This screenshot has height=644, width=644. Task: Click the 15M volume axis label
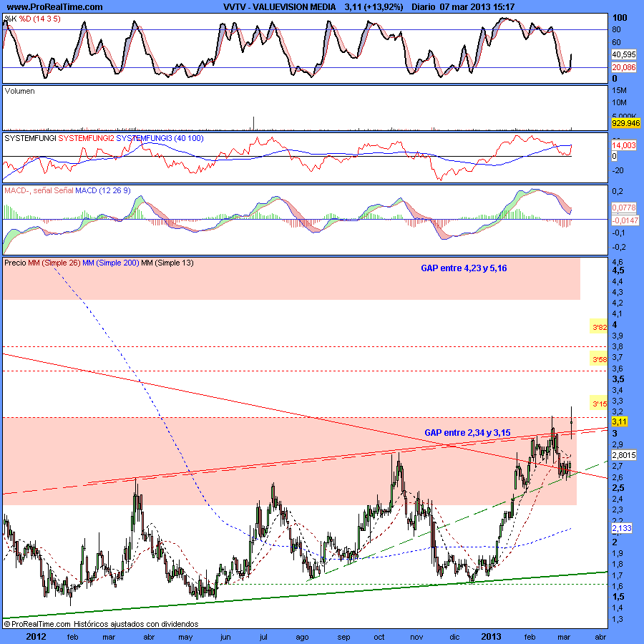(620, 90)
